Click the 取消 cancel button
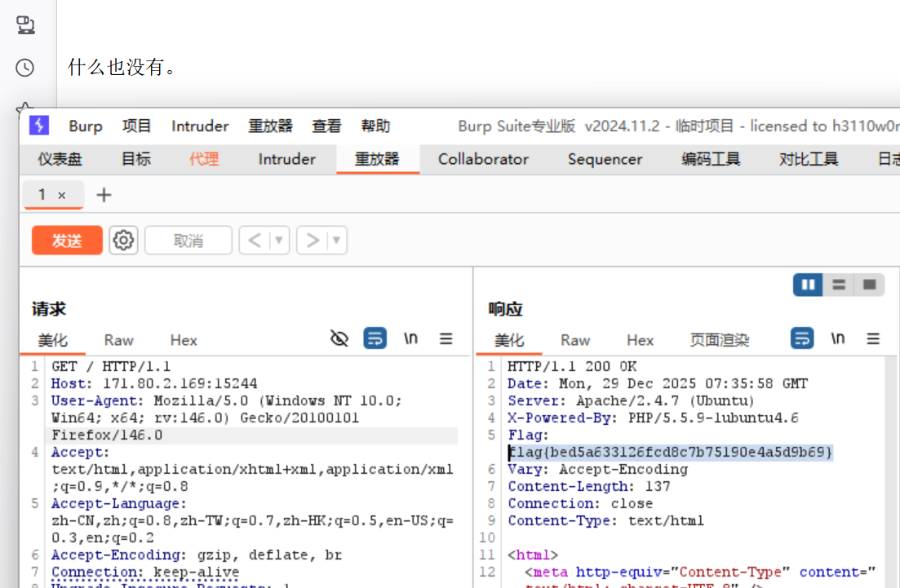This screenshot has width=900, height=588. click(188, 241)
